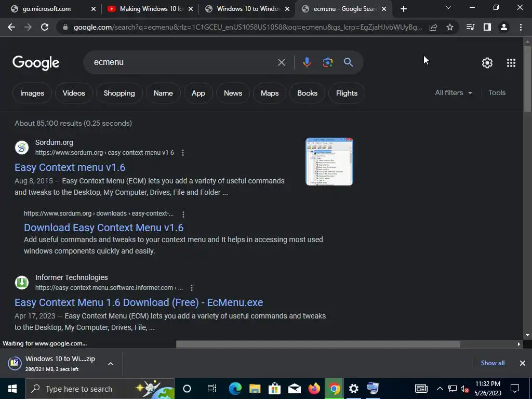Clear the Google search box

(282, 62)
